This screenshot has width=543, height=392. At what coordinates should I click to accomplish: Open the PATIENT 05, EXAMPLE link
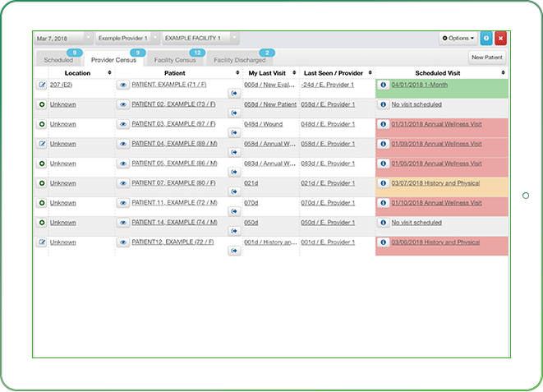click(x=173, y=164)
